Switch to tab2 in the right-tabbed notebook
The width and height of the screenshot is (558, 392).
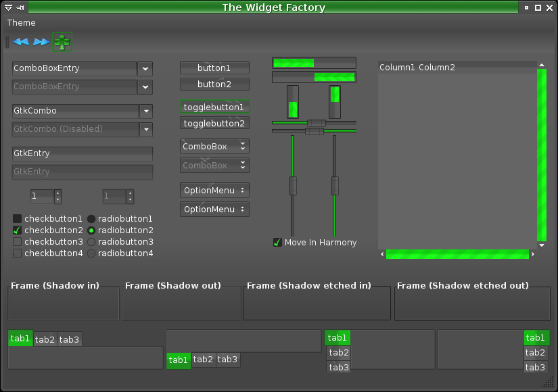tap(535, 353)
